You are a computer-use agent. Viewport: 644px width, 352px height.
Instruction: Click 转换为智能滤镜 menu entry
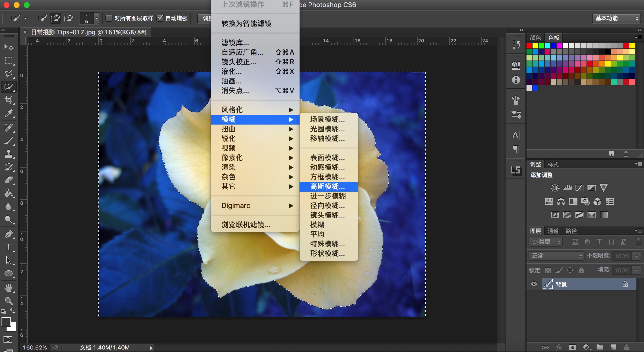pyautogui.click(x=246, y=23)
